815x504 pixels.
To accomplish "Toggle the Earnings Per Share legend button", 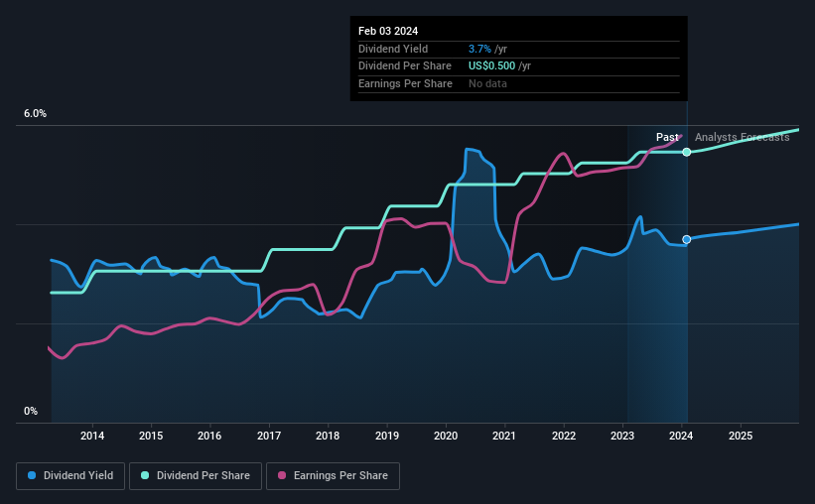I will [333, 476].
